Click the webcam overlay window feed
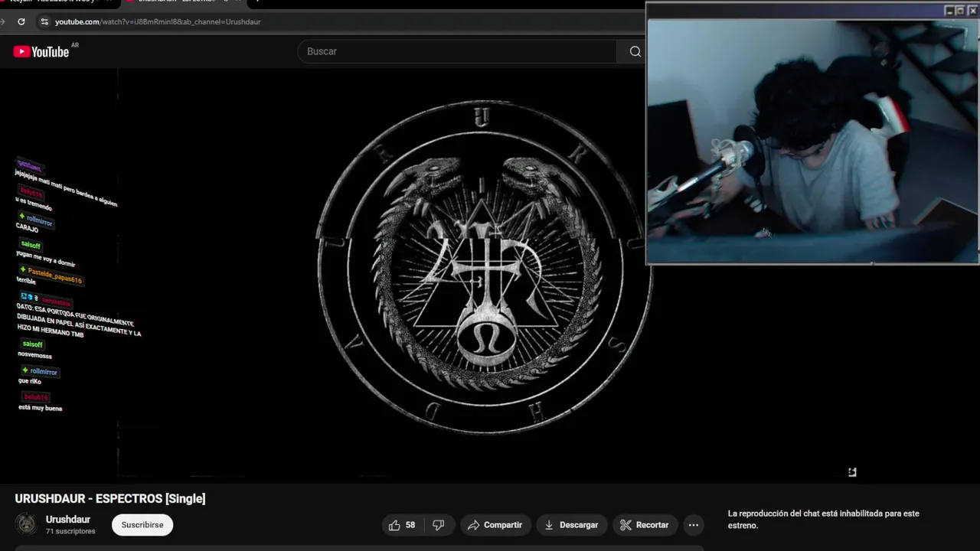Image resolution: width=980 pixels, height=551 pixels. coord(812,141)
